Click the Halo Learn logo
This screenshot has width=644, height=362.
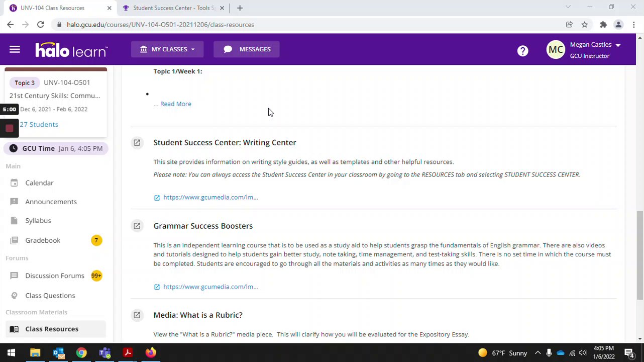tap(71, 49)
